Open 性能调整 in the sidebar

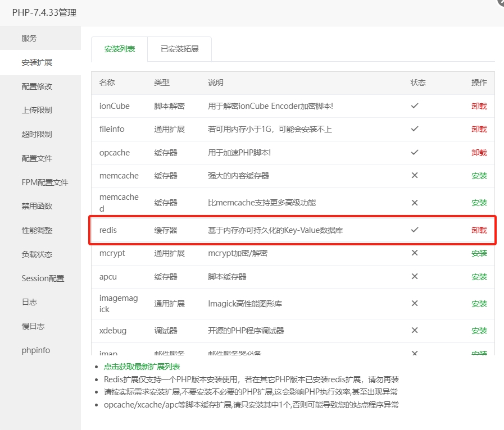click(x=37, y=230)
